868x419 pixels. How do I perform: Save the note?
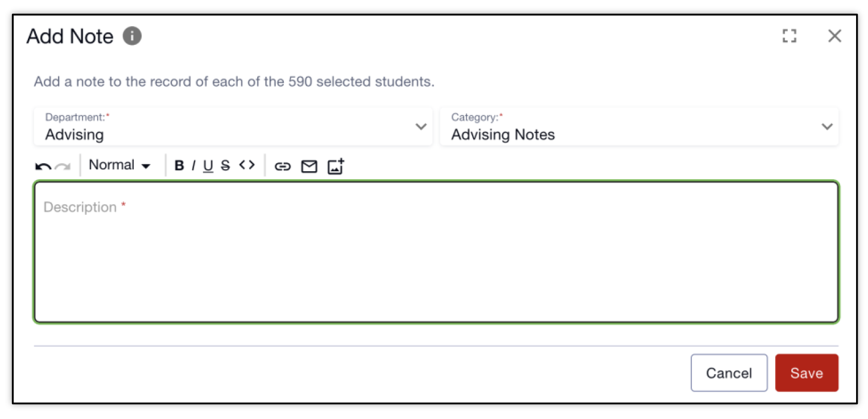(x=806, y=373)
